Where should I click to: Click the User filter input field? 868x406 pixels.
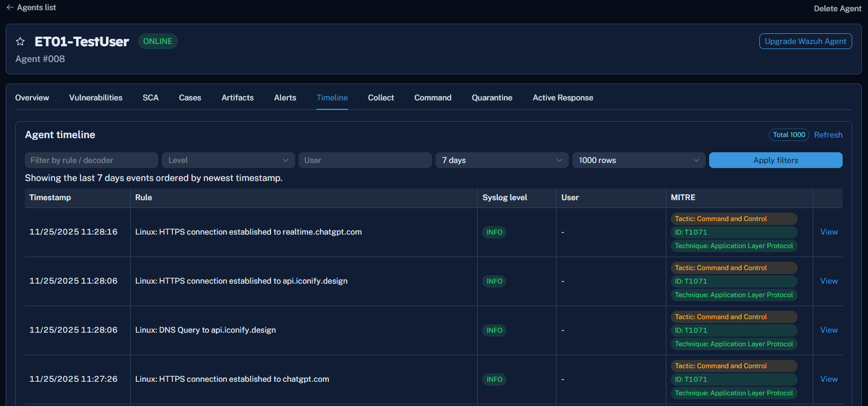pos(365,160)
